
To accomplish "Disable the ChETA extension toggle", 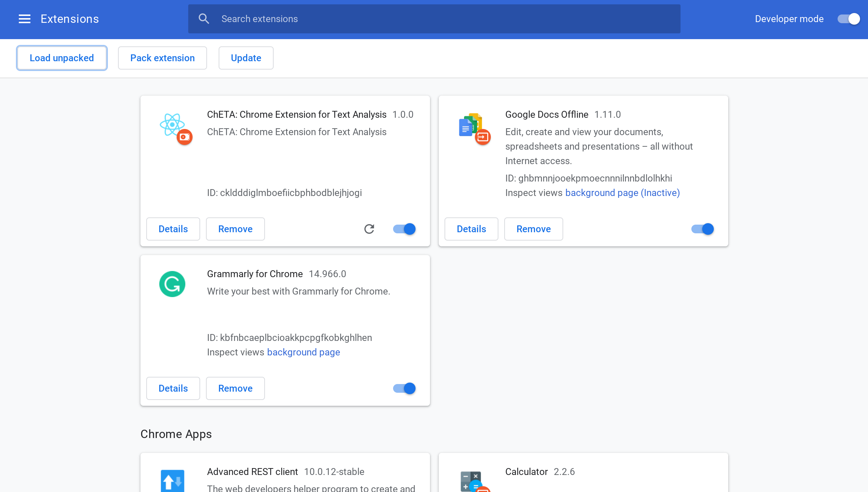I will (404, 229).
